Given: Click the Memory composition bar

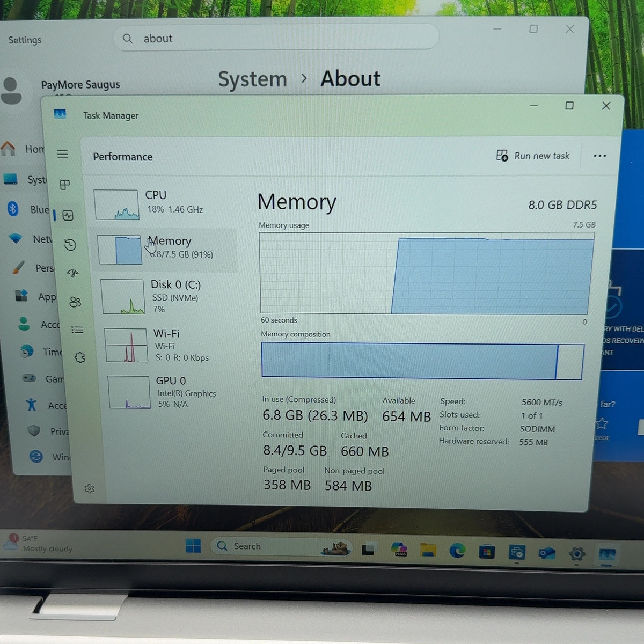Looking at the screenshot, I should pyautogui.click(x=422, y=362).
